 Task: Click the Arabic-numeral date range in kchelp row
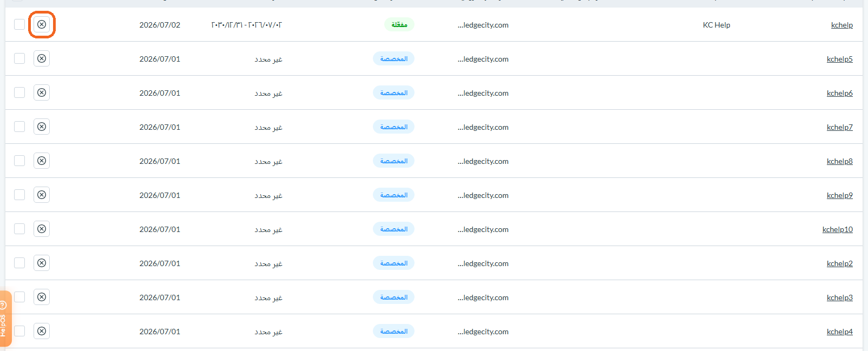point(247,25)
